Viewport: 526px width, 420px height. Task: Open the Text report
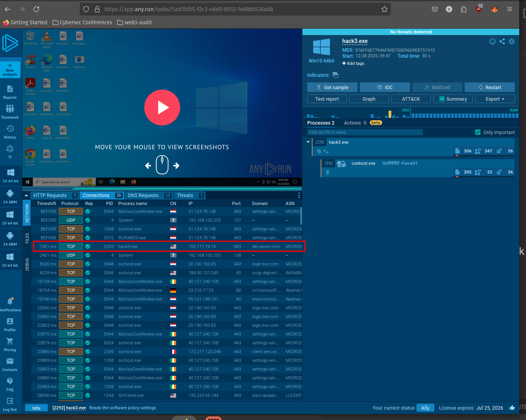tap(327, 99)
